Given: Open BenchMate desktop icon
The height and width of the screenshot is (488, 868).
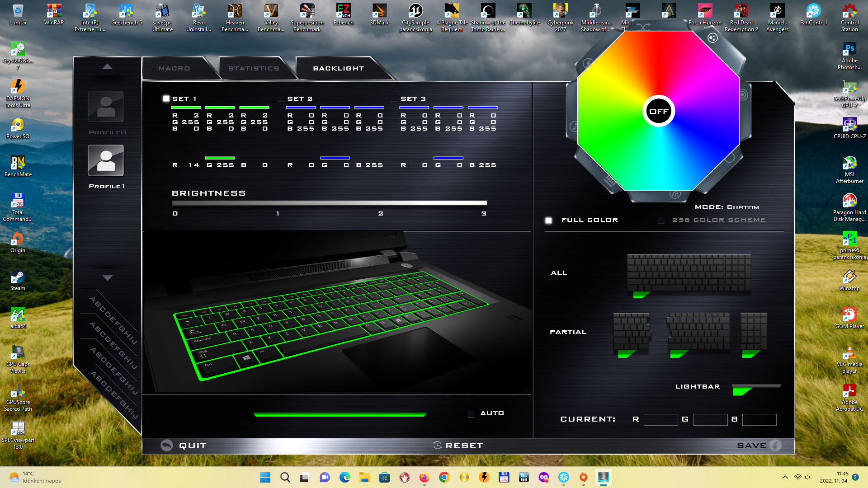Looking at the screenshot, I should coord(18,166).
